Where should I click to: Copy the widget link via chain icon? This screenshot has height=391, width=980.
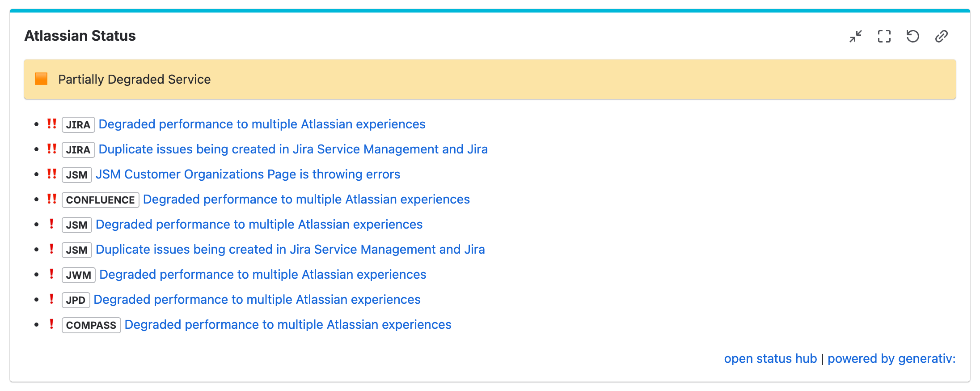pyautogui.click(x=942, y=36)
